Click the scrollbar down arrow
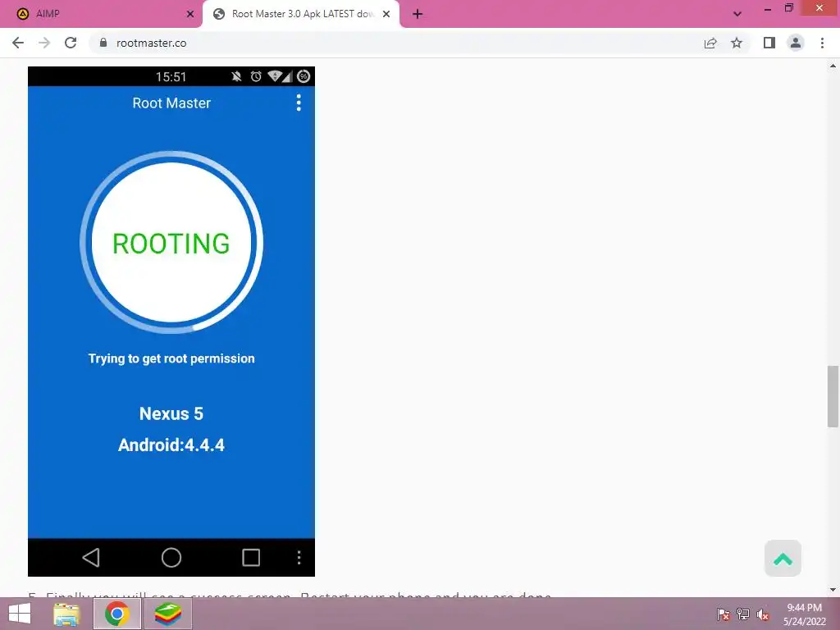The image size is (840, 630). coord(833,590)
